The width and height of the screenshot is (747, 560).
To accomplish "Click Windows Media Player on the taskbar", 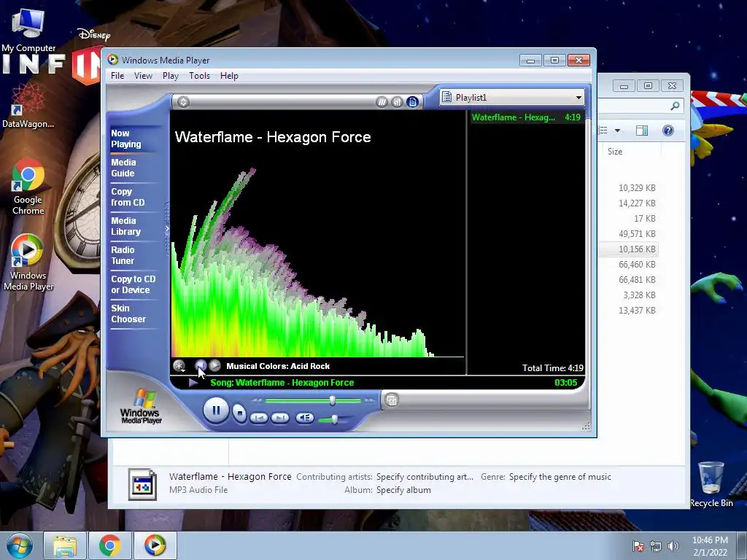I will click(155, 545).
